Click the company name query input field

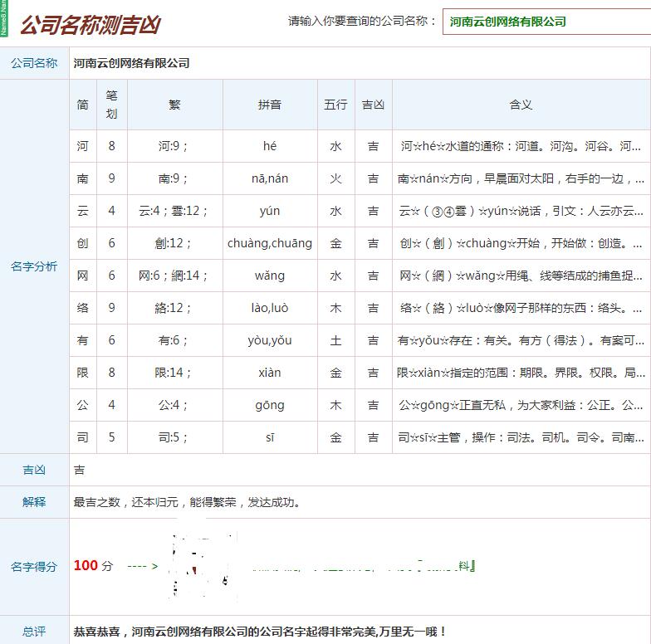coord(546,22)
